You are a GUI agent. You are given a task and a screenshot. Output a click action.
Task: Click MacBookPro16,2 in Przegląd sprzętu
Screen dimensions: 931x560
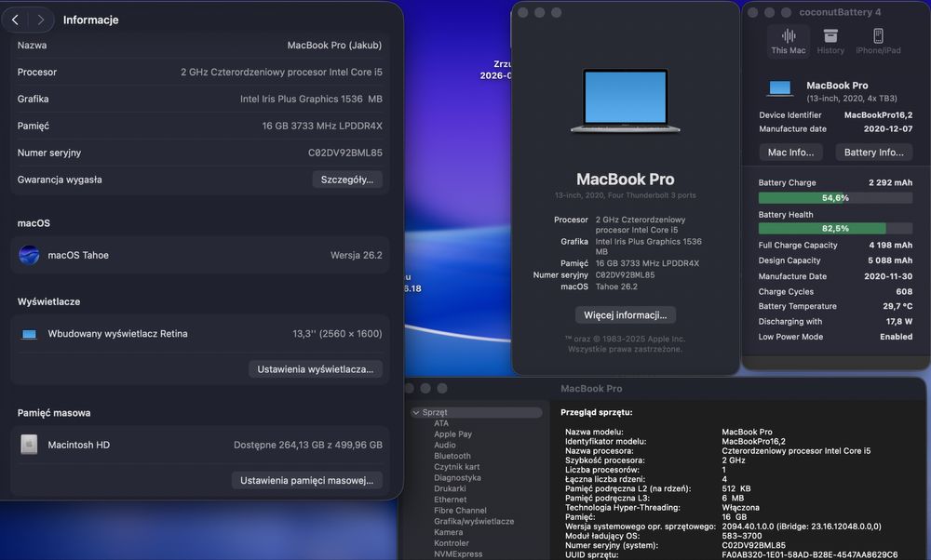(753, 441)
